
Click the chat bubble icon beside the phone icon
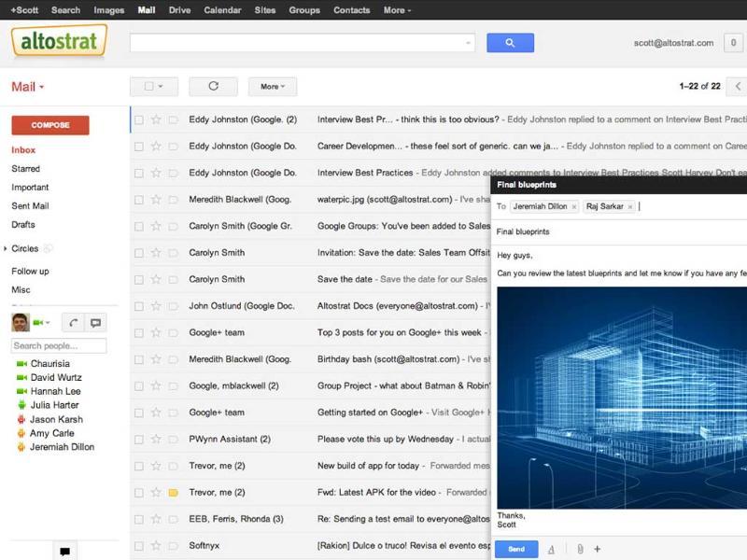[x=96, y=323]
